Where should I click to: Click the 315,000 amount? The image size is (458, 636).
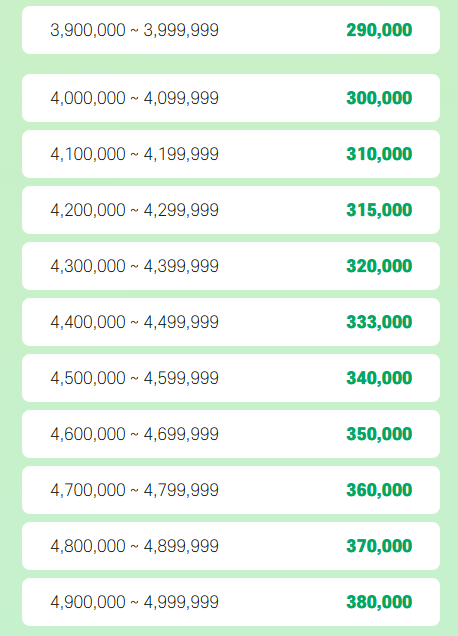tap(379, 210)
